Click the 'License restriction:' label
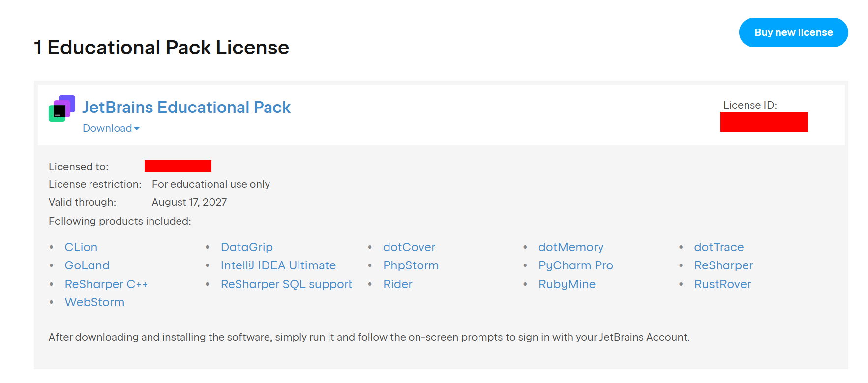The width and height of the screenshot is (868, 383). point(95,184)
